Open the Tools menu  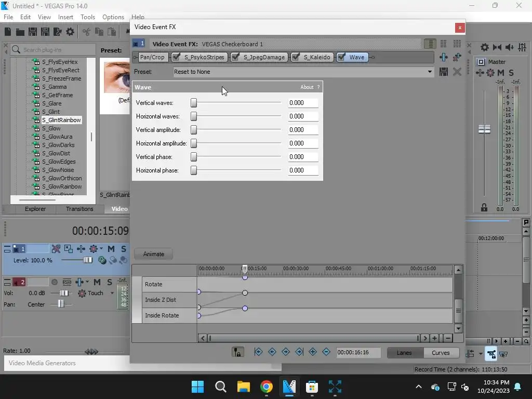[88, 17]
